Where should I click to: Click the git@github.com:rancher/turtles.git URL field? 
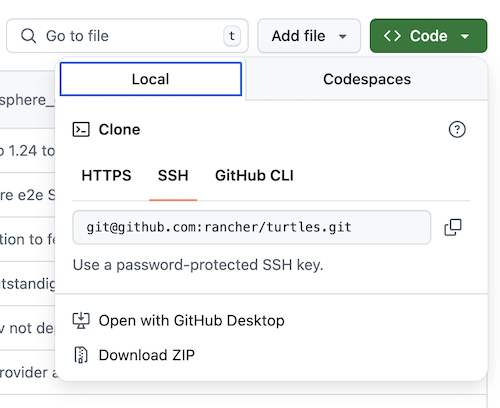coord(252,227)
